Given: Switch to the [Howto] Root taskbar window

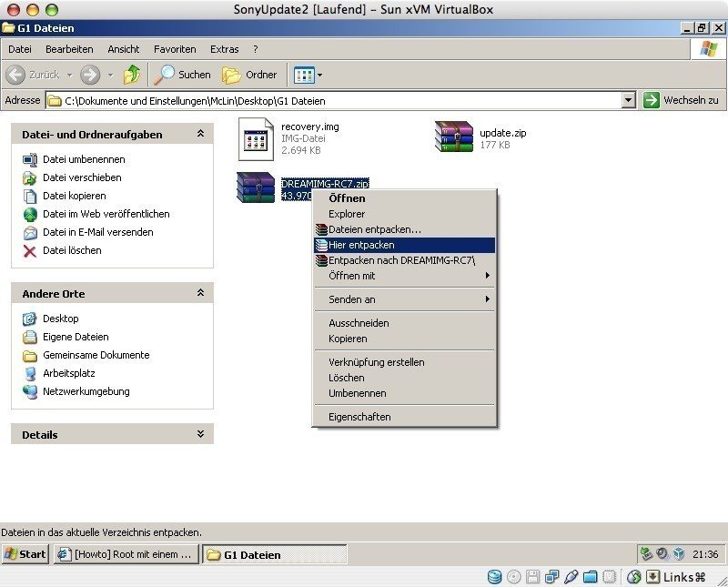Looking at the screenshot, I should pyautogui.click(x=126, y=554).
